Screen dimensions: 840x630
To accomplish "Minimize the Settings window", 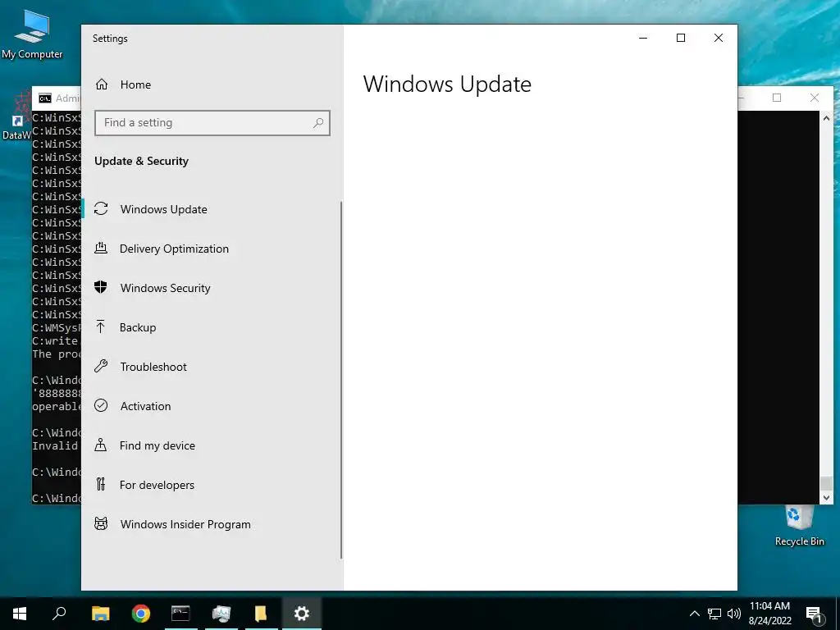I will click(x=643, y=38).
